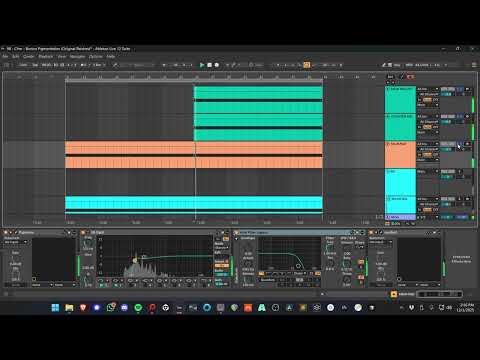Viewport: 480px width, 360px height.
Task: Open bottom cyan track's All Ins dropdown
Action: [x=428, y=199]
